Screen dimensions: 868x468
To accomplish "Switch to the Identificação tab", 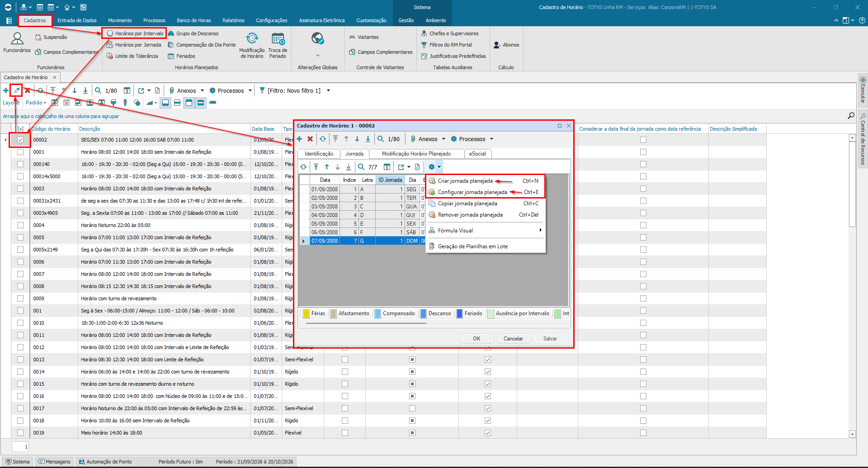I will (319, 154).
